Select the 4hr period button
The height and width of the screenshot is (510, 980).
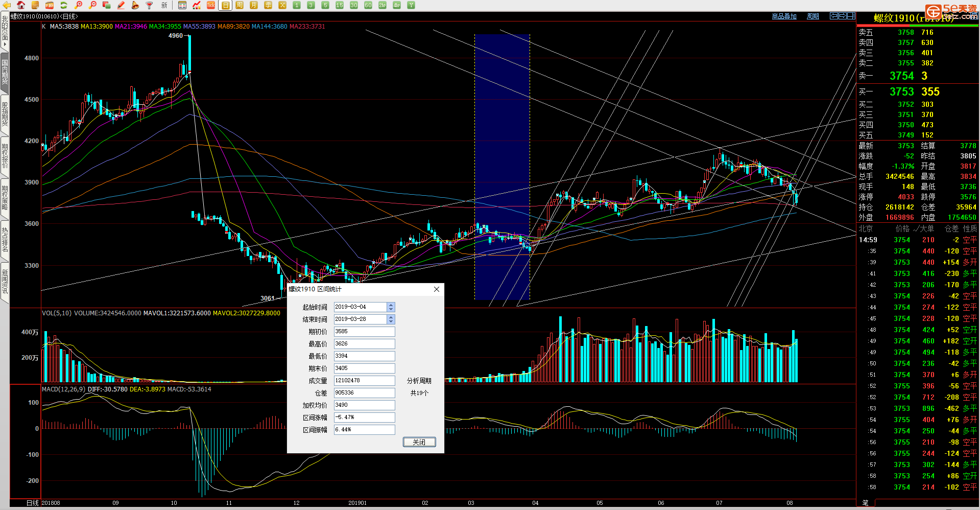397,5
